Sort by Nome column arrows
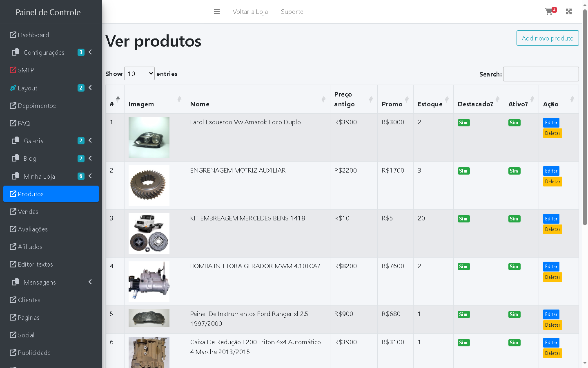 (x=323, y=99)
